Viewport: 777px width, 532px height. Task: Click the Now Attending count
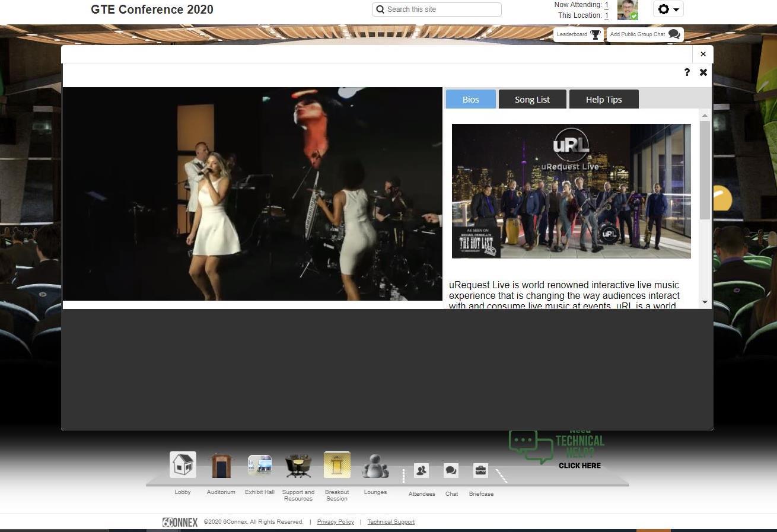point(607,5)
